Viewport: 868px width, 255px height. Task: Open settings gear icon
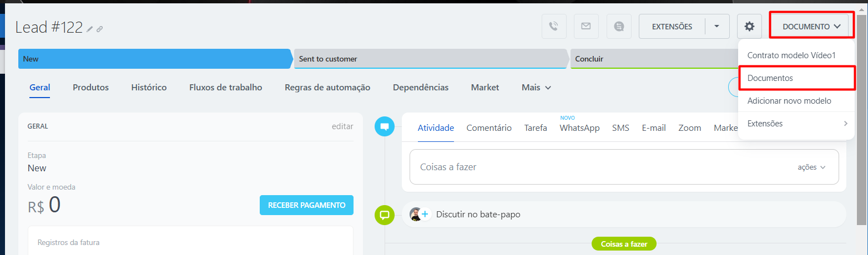[x=749, y=26]
